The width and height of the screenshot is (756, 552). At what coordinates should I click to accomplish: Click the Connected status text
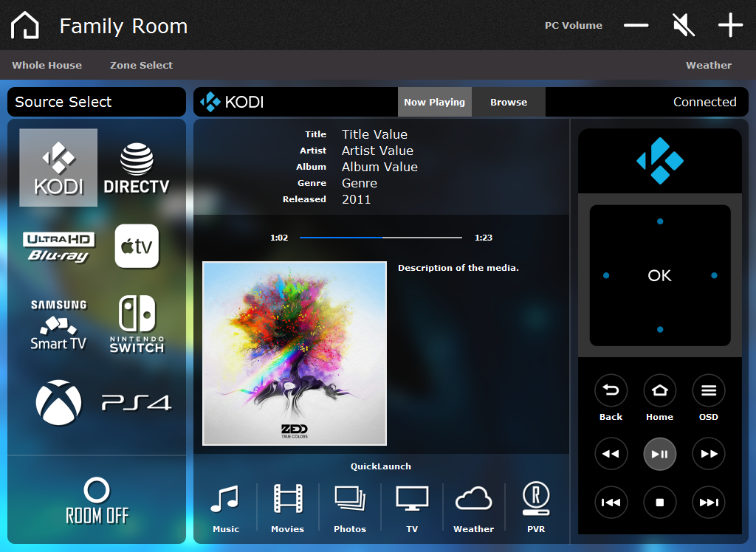(704, 102)
